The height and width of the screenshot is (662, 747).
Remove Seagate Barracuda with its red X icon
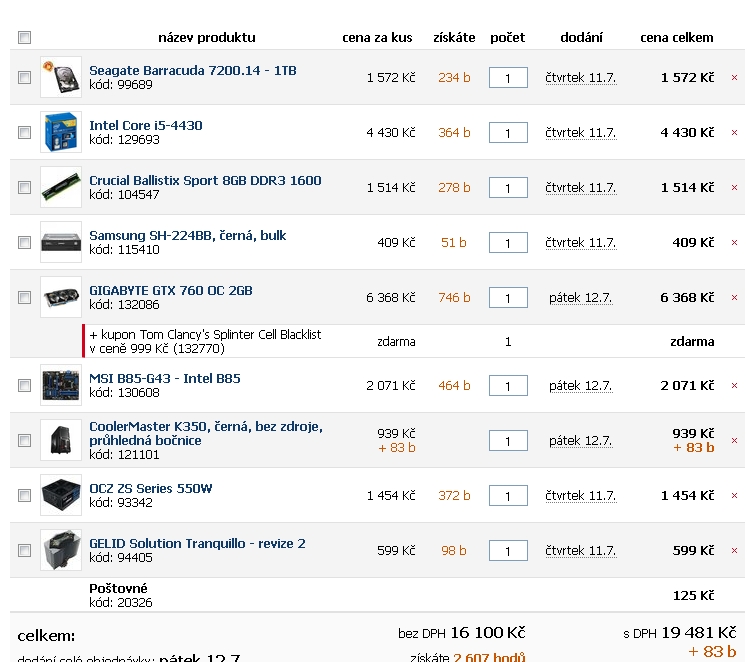pyautogui.click(x=734, y=77)
